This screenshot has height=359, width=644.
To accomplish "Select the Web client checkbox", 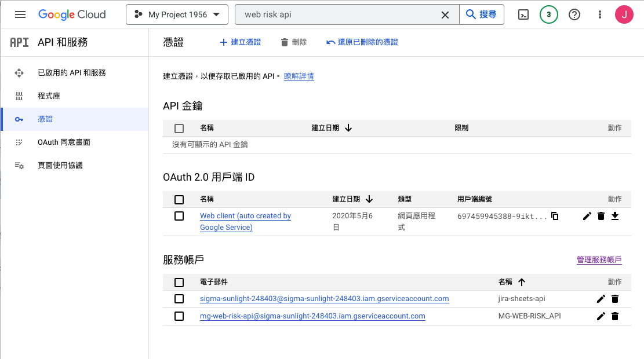I will pos(179,215).
